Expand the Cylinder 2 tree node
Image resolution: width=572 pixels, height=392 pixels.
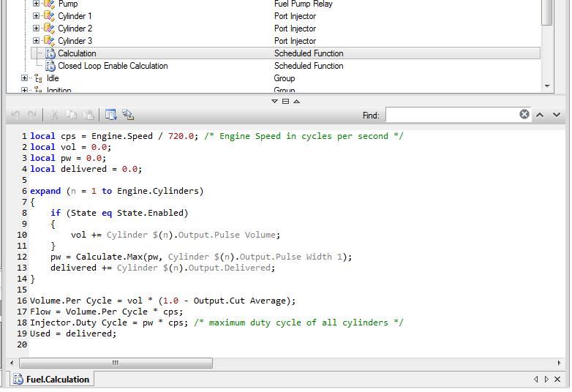(x=36, y=28)
